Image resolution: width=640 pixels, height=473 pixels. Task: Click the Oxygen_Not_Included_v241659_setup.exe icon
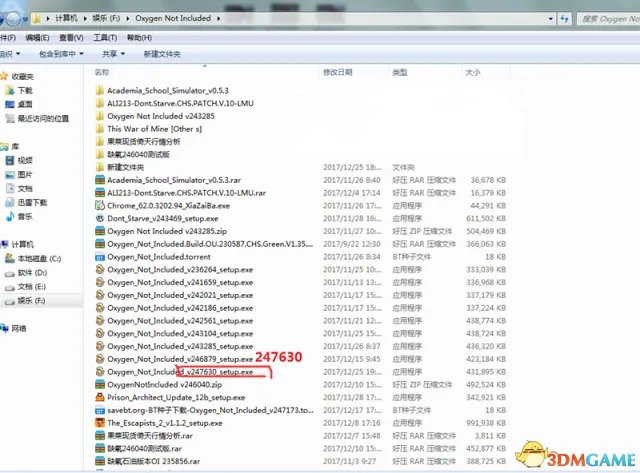click(100, 282)
